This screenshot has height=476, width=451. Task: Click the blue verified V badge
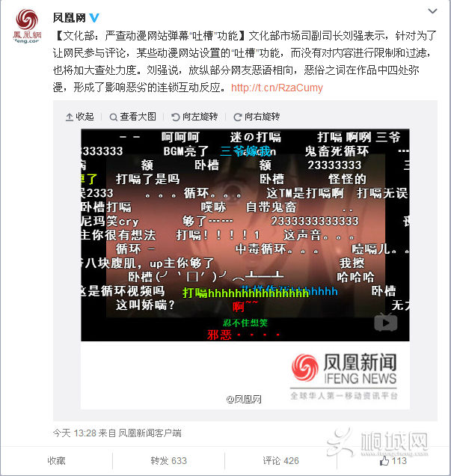point(94,18)
